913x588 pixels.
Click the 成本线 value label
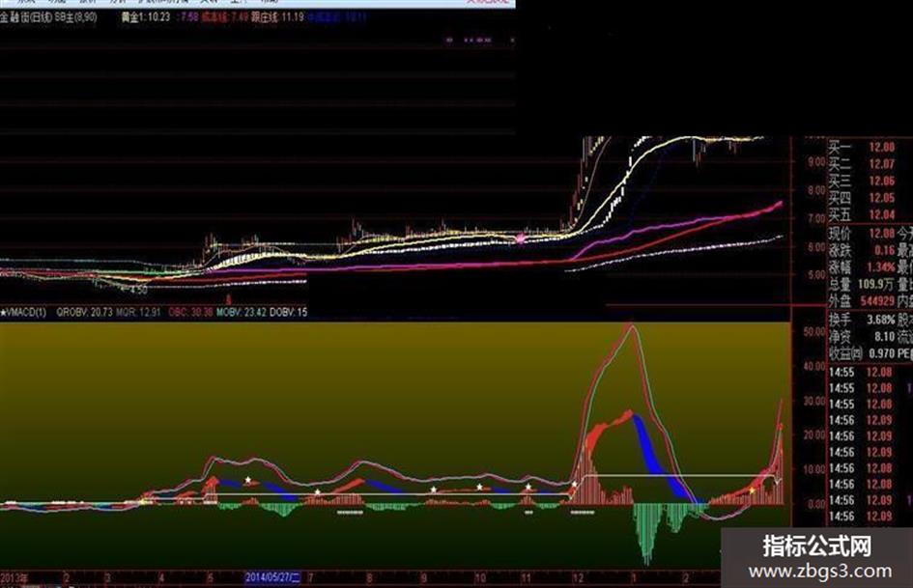(x=225, y=17)
